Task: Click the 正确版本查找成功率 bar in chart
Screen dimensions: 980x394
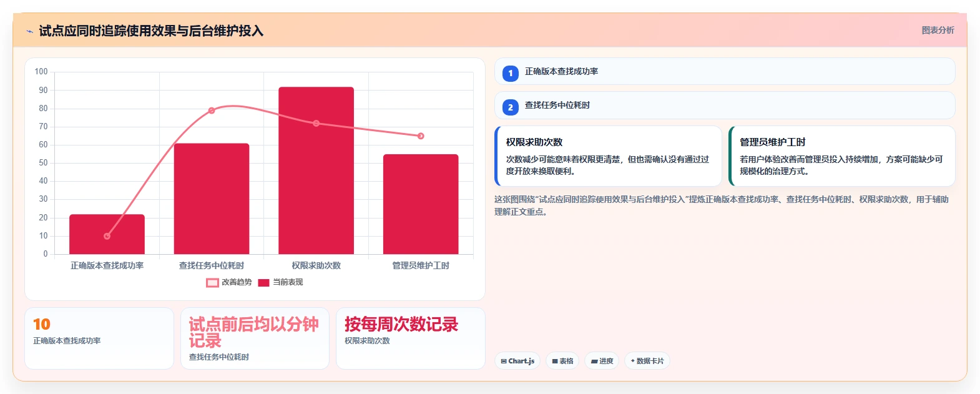Action: click(107, 234)
